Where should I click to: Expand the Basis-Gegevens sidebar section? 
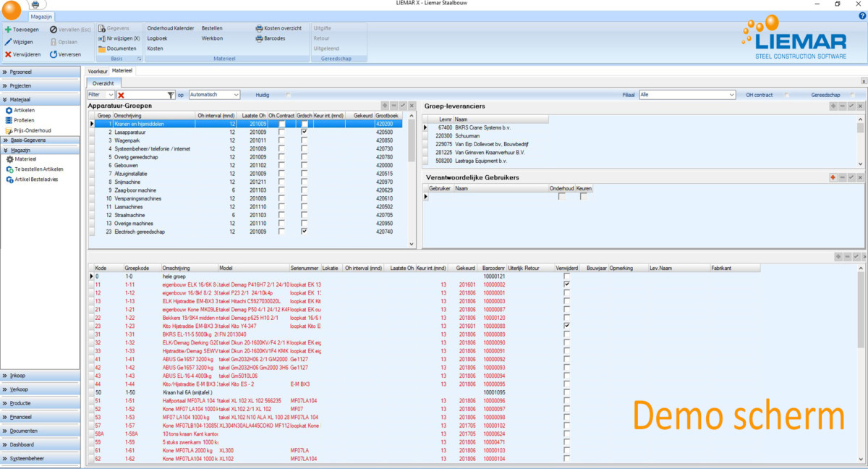click(40, 140)
